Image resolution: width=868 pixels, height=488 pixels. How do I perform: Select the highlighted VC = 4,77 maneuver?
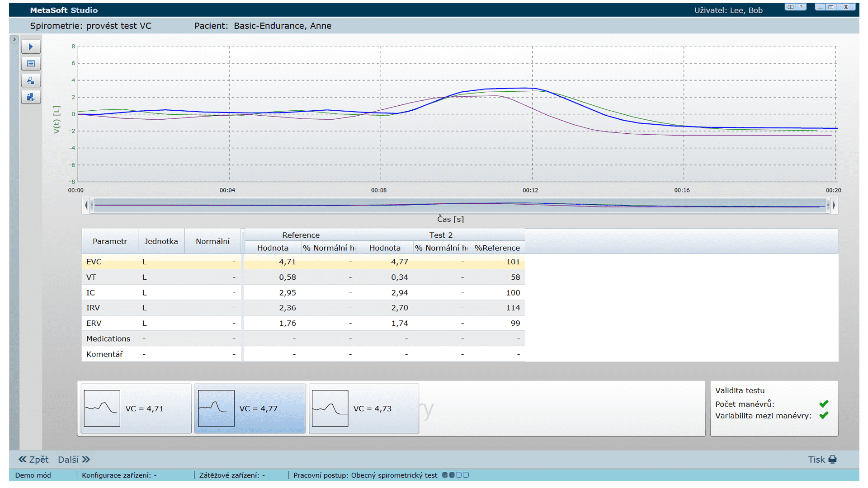click(x=250, y=408)
